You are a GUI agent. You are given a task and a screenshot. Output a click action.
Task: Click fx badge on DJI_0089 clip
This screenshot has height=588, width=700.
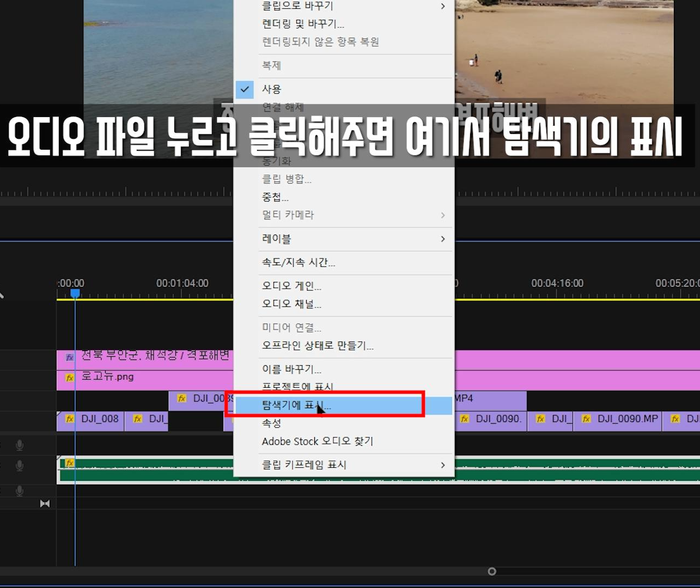[x=182, y=399]
